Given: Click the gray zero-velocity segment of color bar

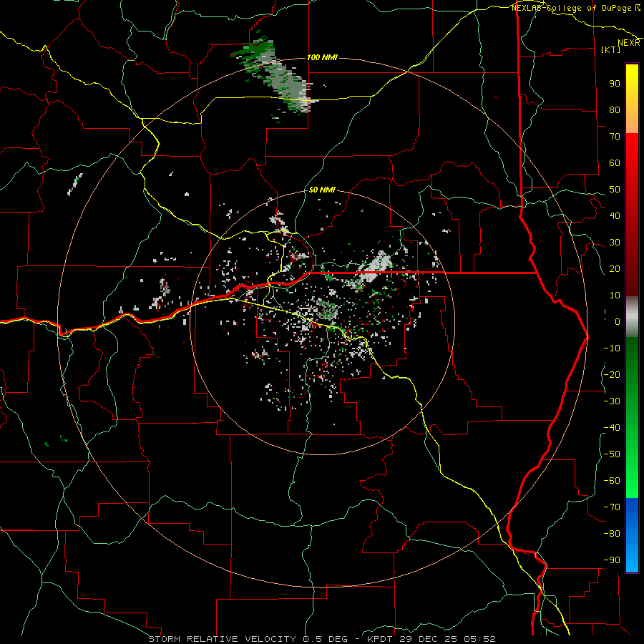Looking at the screenshot, I should click(x=632, y=317).
